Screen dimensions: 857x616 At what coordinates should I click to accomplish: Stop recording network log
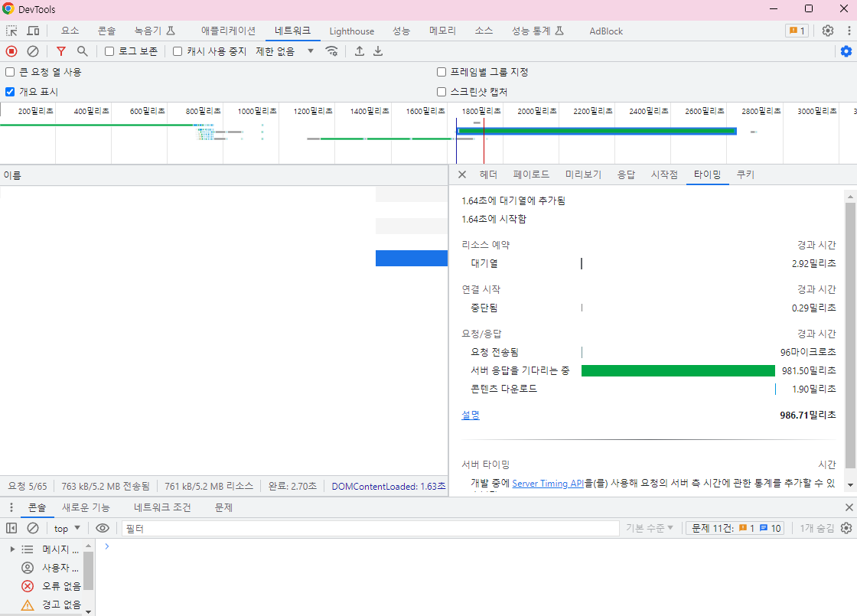(x=11, y=51)
